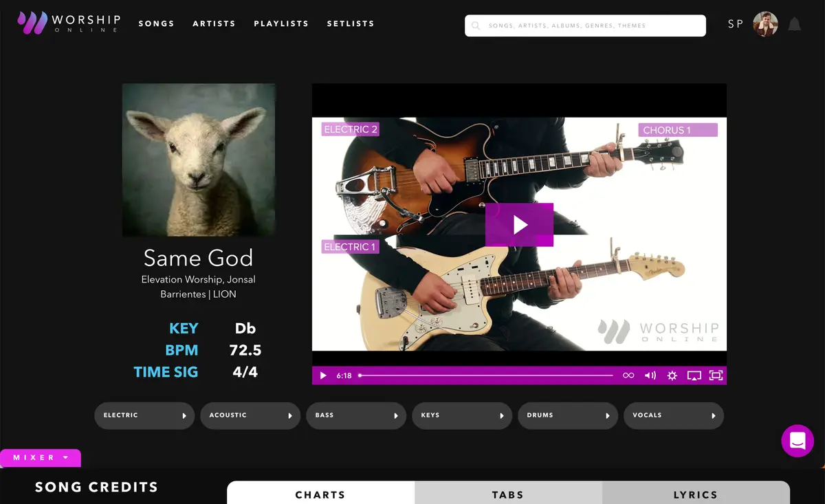Click the Worship Online logo

click(x=69, y=23)
